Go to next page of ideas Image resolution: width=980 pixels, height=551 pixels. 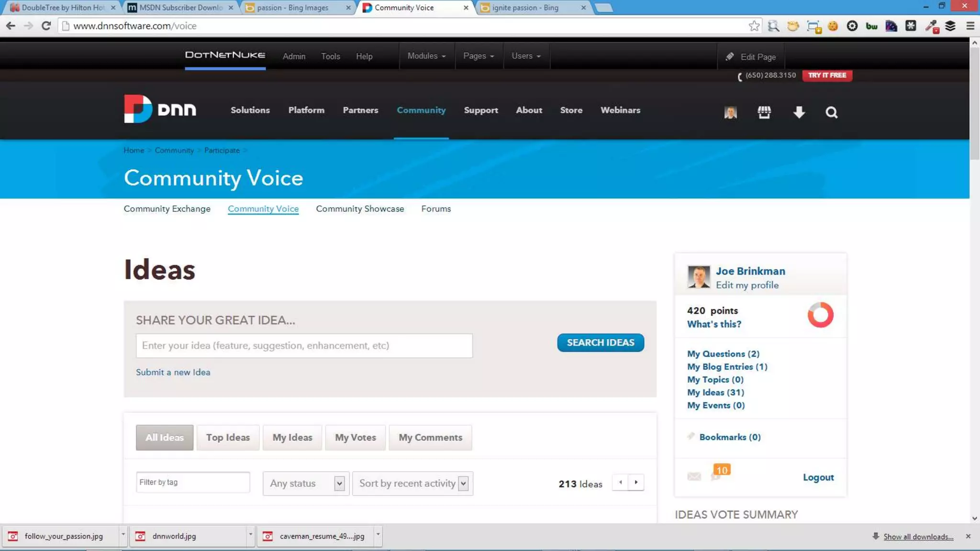(636, 482)
